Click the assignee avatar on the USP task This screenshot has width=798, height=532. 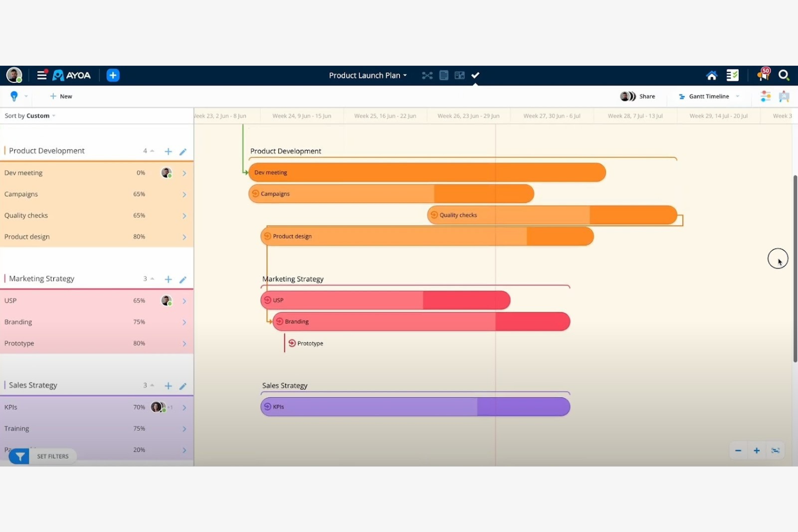click(x=166, y=300)
